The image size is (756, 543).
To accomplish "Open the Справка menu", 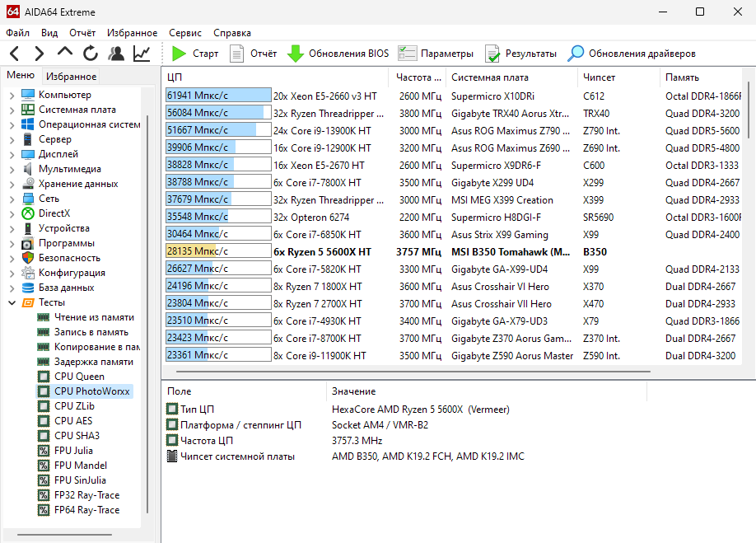I will [232, 33].
